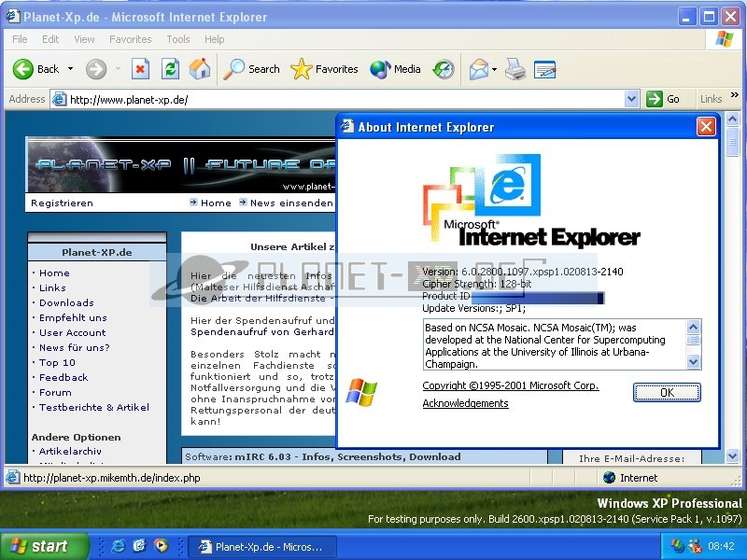This screenshot has width=747, height=560.
Task: Launch Internet Explorer from Quick Launch
Action: click(x=118, y=546)
